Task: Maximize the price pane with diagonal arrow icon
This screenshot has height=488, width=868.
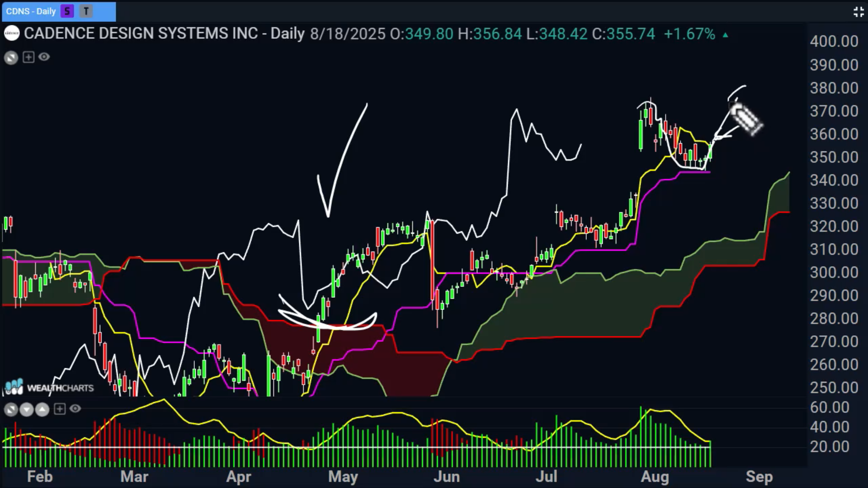Action: [x=11, y=57]
